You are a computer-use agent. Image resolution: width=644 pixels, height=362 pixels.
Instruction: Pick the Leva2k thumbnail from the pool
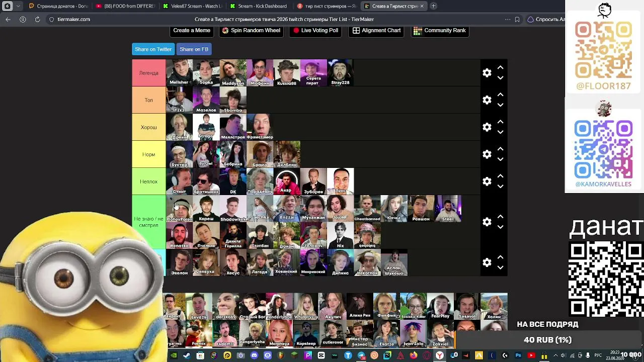(x=199, y=306)
